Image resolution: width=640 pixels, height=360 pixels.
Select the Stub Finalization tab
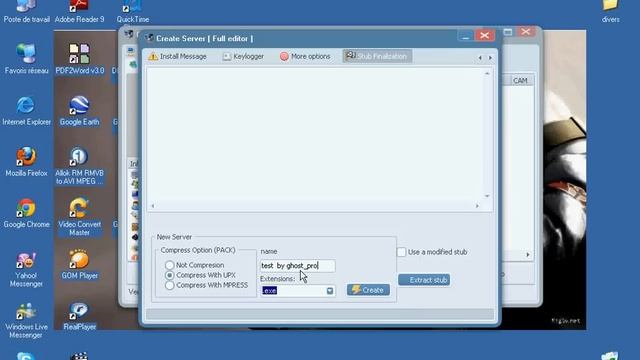pyautogui.click(x=377, y=56)
